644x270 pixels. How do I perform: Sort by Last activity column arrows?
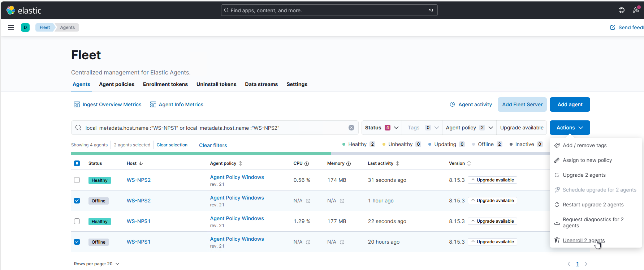(398, 163)
